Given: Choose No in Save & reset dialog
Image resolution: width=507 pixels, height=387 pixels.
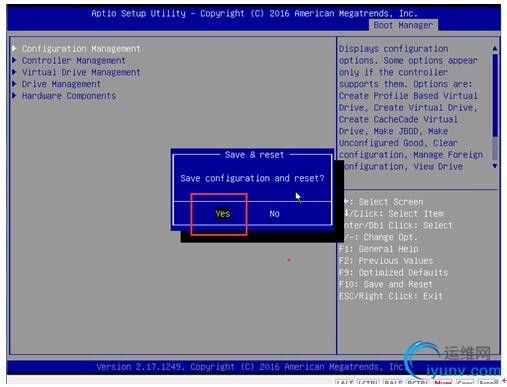Looking at the screenshot, I should coord(274,214).
